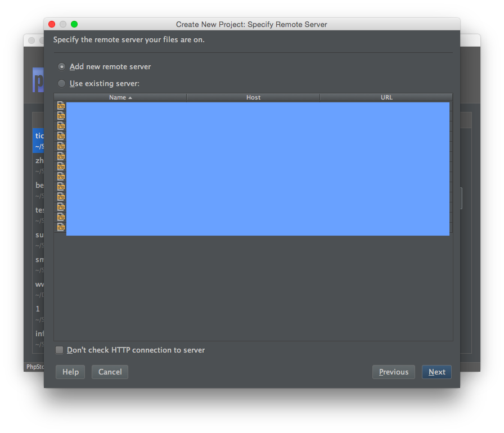Select the first server icon in the list
Screen dimensions: 504x433
[x=61, y=106]
